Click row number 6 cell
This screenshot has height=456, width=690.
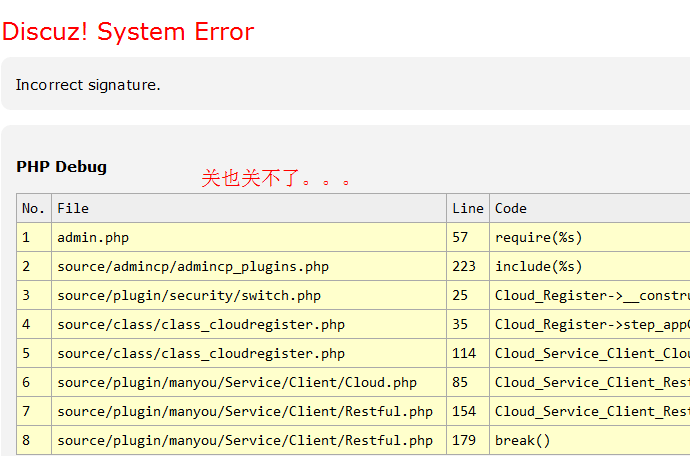click(34, 382)
